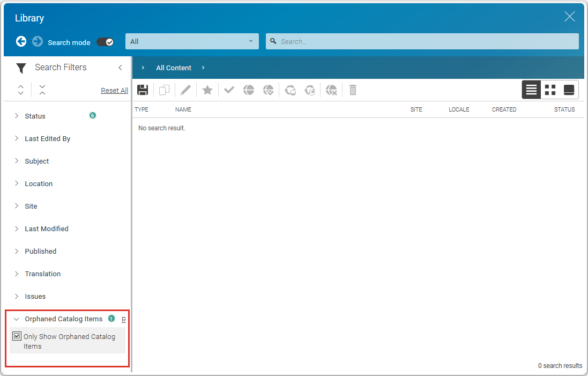Collapse the Search Filters panel
This screenshot has width=588, height=376.
pyautogui.click(x=120, y=68)
